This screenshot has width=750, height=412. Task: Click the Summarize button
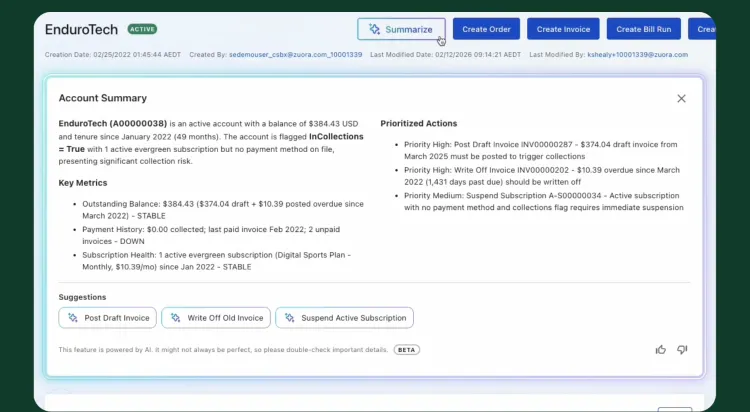[x=401, y=29]
